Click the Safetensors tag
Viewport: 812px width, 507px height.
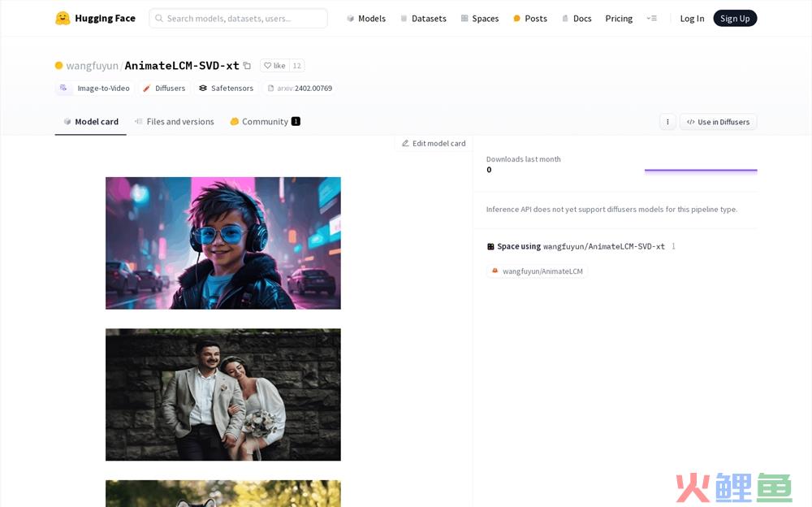click(x=227, y=88)
